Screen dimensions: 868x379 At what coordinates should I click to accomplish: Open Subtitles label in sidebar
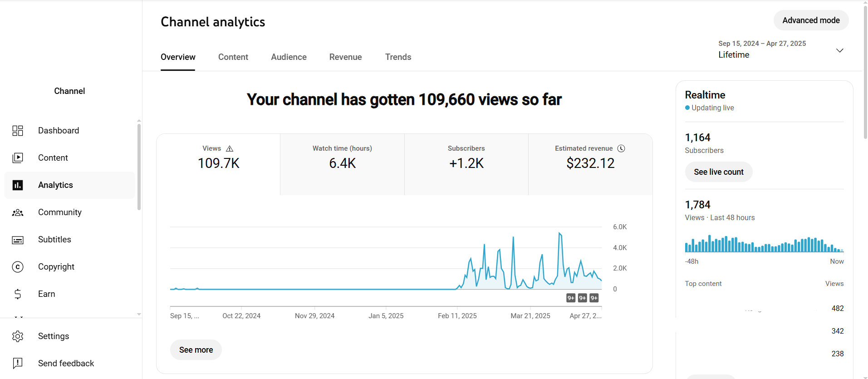54,240
